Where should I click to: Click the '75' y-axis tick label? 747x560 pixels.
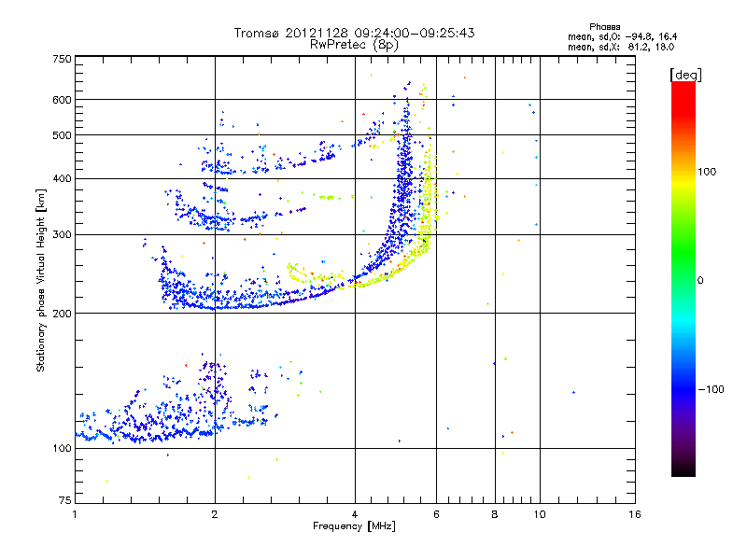(65, 500)
